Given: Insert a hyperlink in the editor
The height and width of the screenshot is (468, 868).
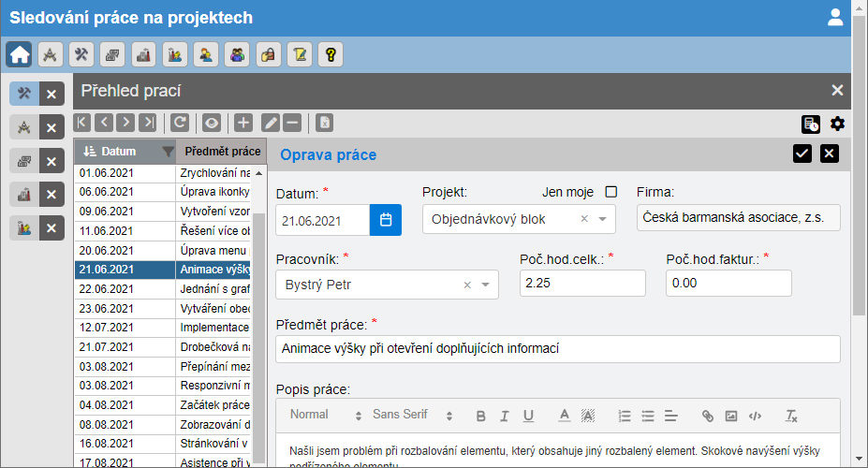Looking at the screenshot, I should pyautogui.click(x=708, y=416).
